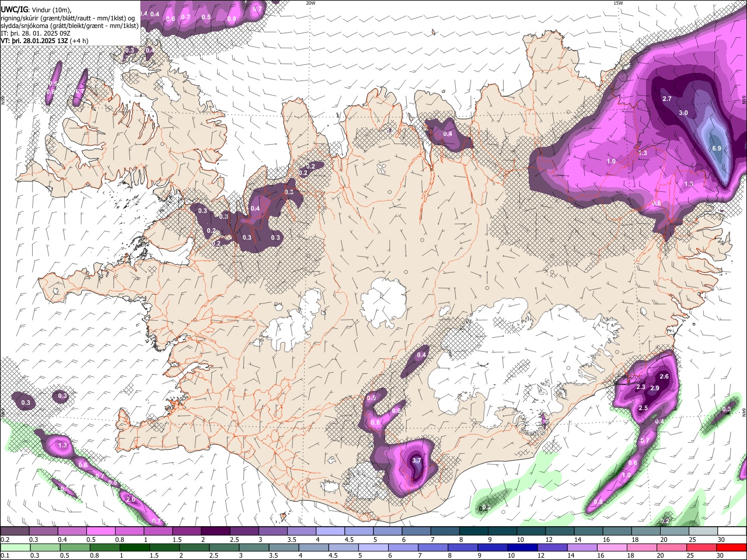Click the 2.9 value off the southeast coast
747x560 pixels.
point(655,388)
